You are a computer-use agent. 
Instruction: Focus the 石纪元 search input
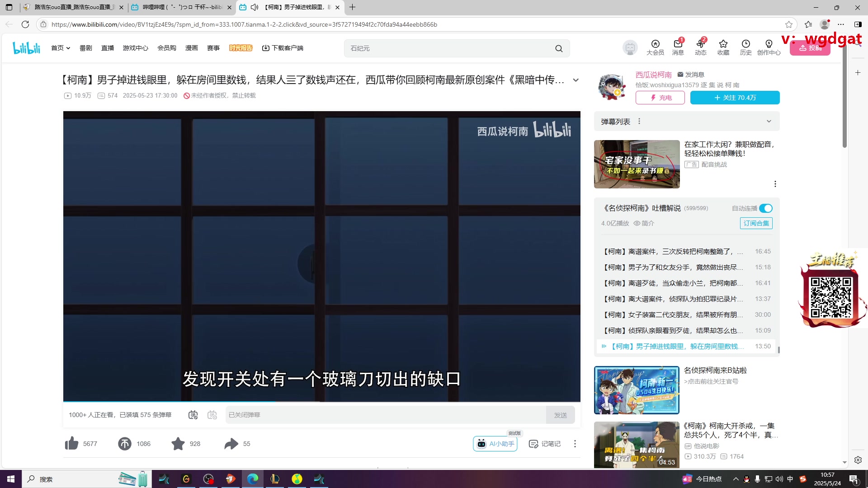[450, 48]
